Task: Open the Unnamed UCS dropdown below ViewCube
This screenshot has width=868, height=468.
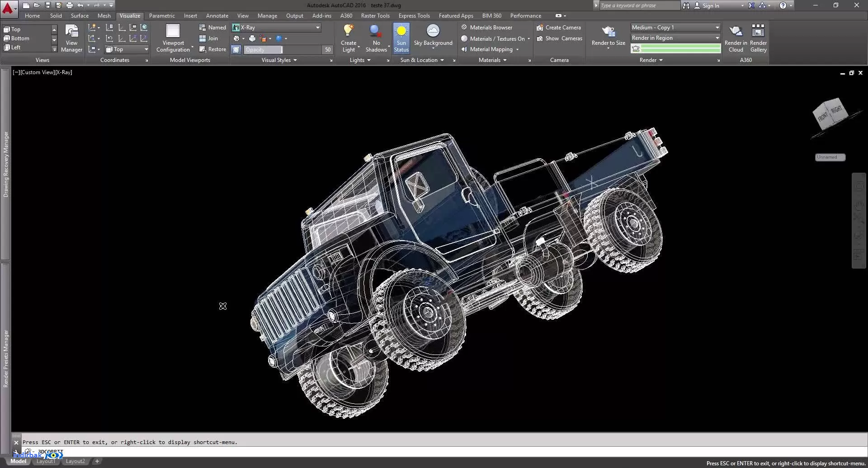Action: click(830, 157)
